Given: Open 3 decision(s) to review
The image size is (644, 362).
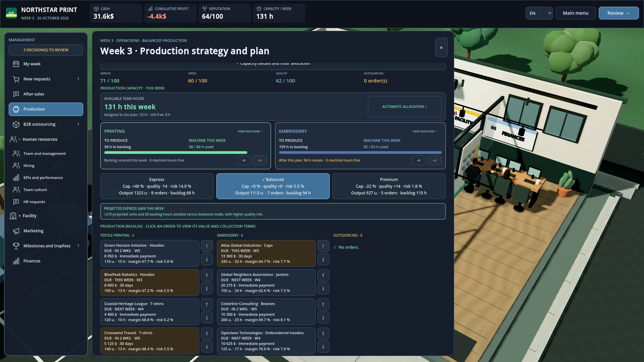Looking at the screenshot, I should pos(46,50).
